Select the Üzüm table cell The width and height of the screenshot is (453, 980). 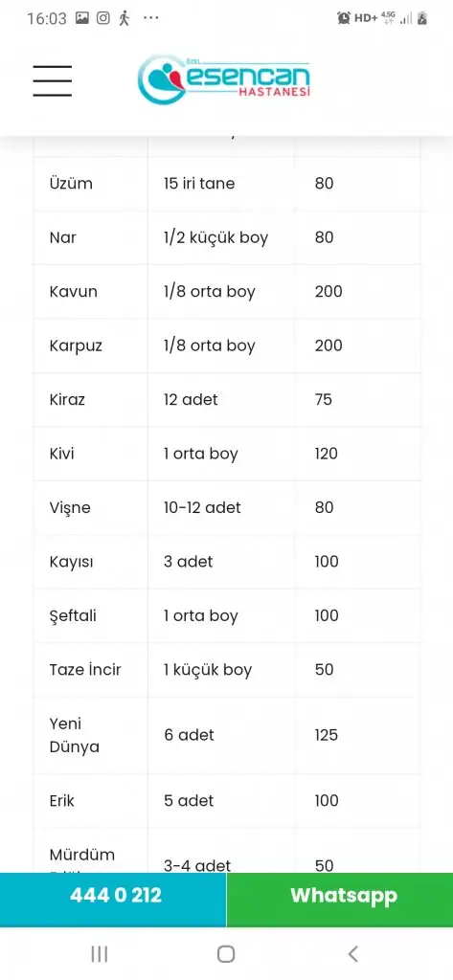click(91, 184)
